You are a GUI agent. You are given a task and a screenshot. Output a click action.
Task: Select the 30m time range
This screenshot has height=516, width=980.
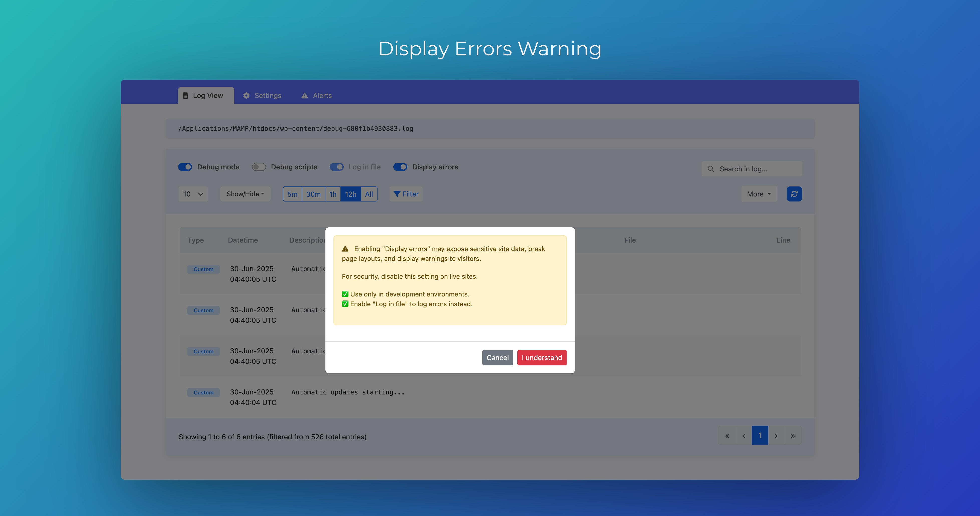tap(313, 194)
